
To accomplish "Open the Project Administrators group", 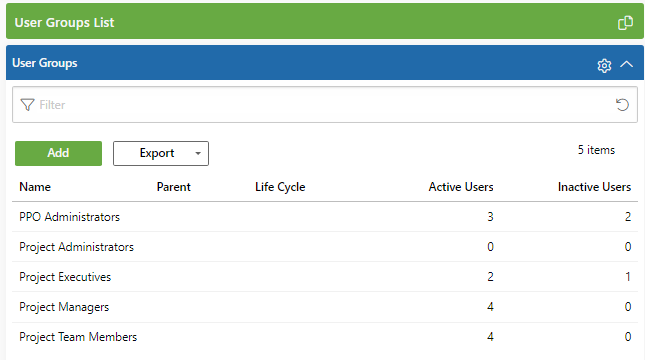I will 76,247.
